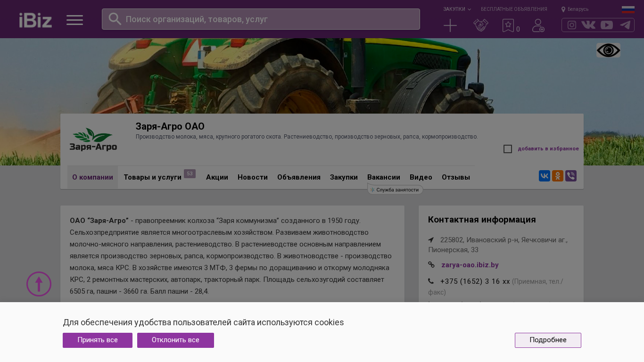Reject cookies with Отклонить все
Screen dimensions: 644x362
(175, 340)
